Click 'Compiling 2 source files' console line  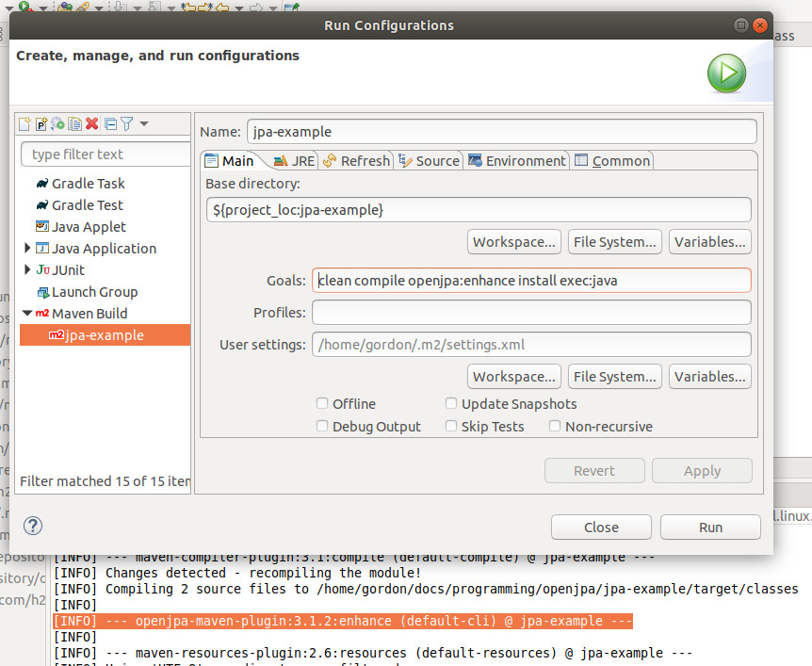point(426,589)
